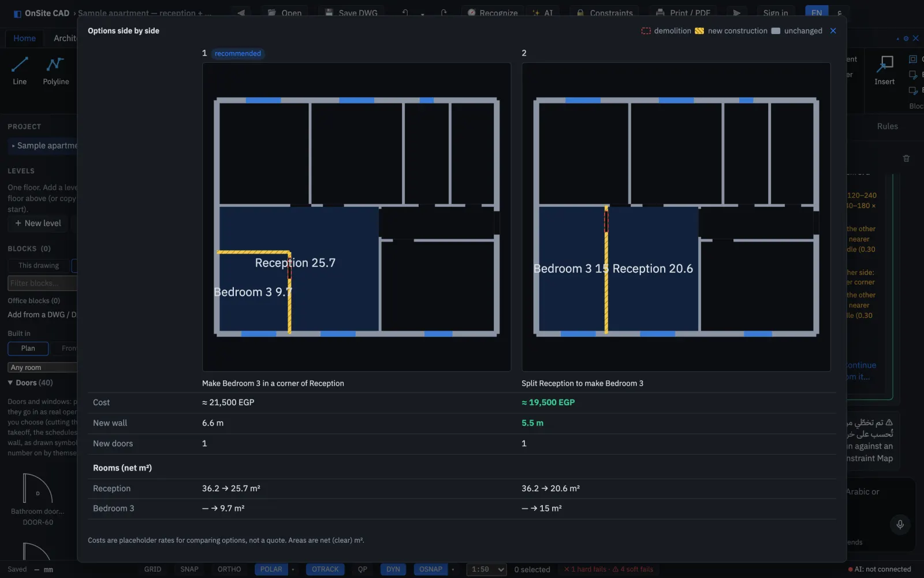The image size is (924, 578).
Task: Open the OSNAP settings dropdown arrow
Action: (x=453, y=569)
